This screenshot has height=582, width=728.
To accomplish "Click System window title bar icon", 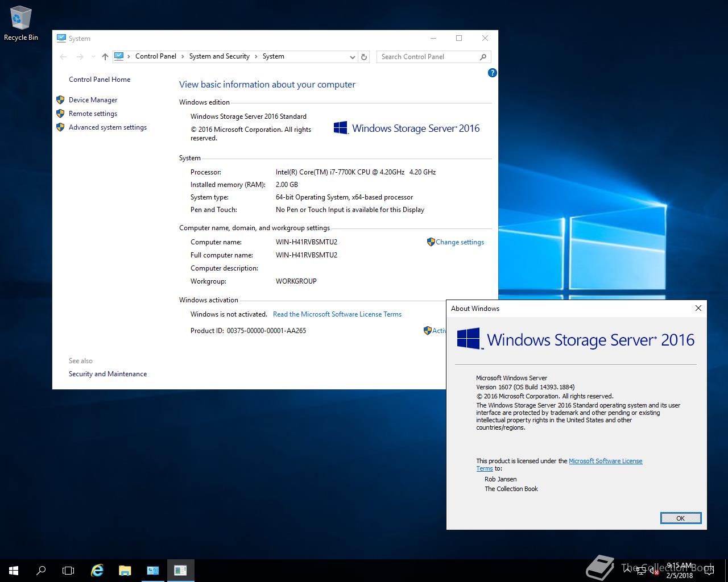I will tap(61, 38).
